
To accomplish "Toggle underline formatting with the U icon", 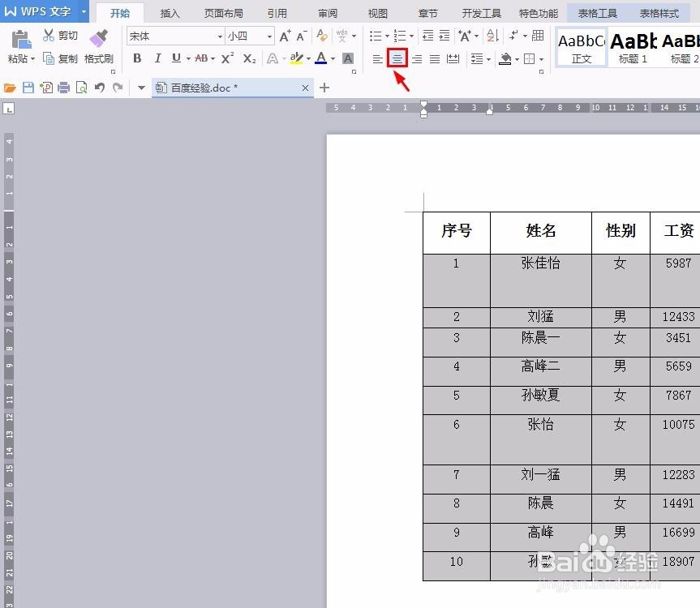I will [175, 58].
